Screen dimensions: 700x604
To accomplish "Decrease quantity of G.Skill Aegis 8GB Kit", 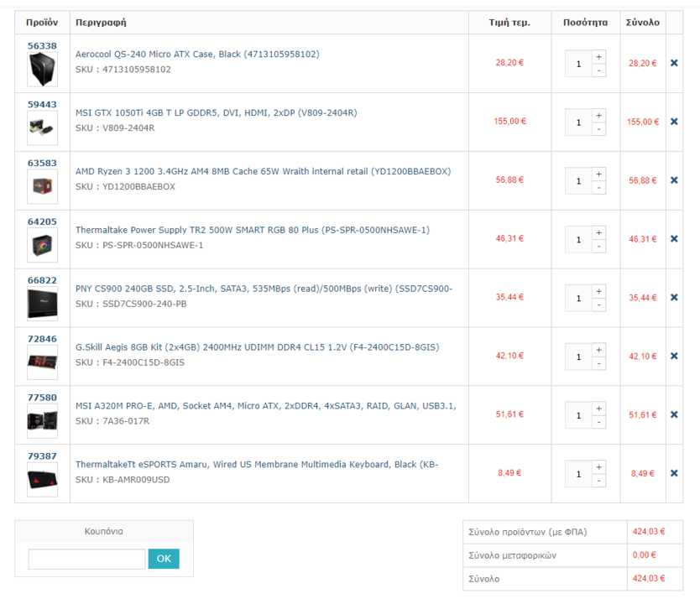I will pos(598,363).
